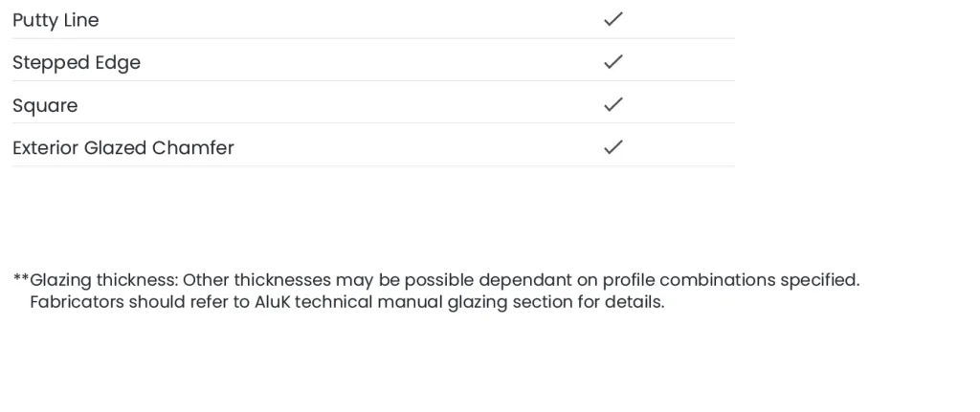This screenshot has width=980, height=412.
Task: Click the double asterisk before Glazing thickness
Action: tap(20, 280)
